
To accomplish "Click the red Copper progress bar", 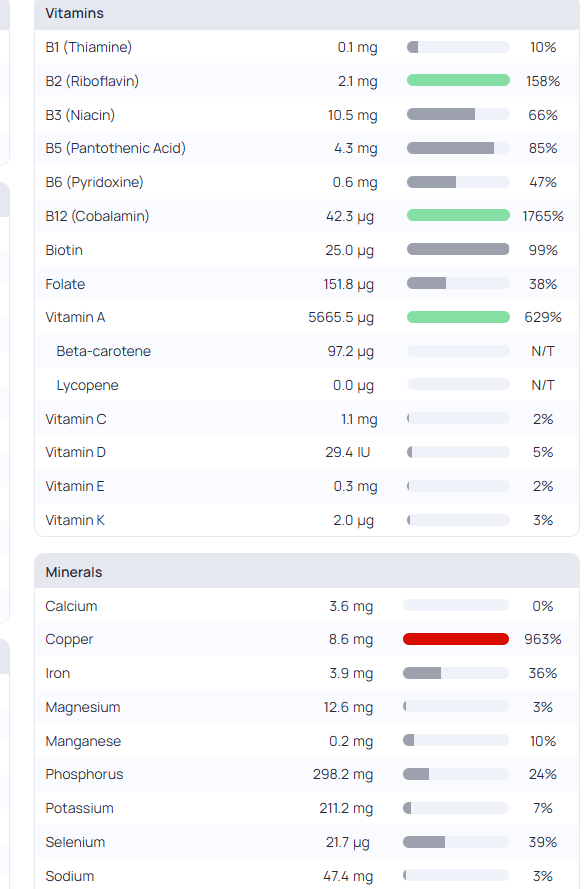I will tap(456, 639).
